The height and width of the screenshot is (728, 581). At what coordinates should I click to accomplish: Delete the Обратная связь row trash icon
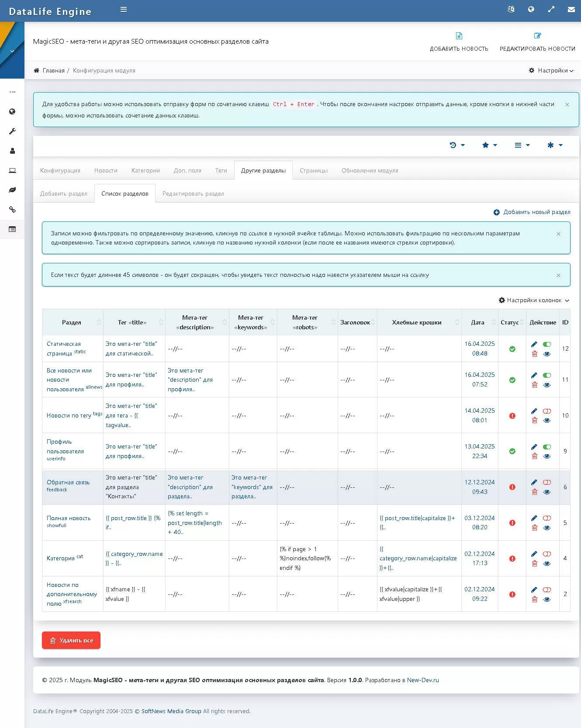(534, 492)
